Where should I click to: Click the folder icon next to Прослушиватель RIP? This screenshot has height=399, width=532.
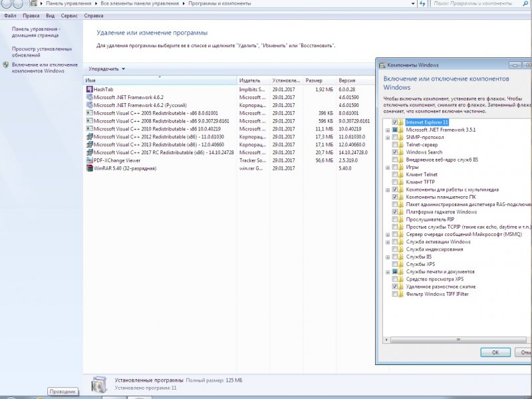401,219
